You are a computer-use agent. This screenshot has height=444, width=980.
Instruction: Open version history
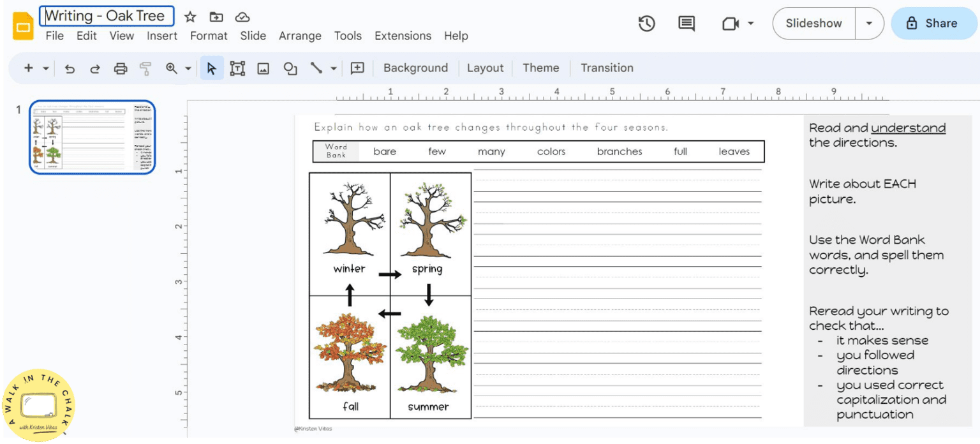646,23
